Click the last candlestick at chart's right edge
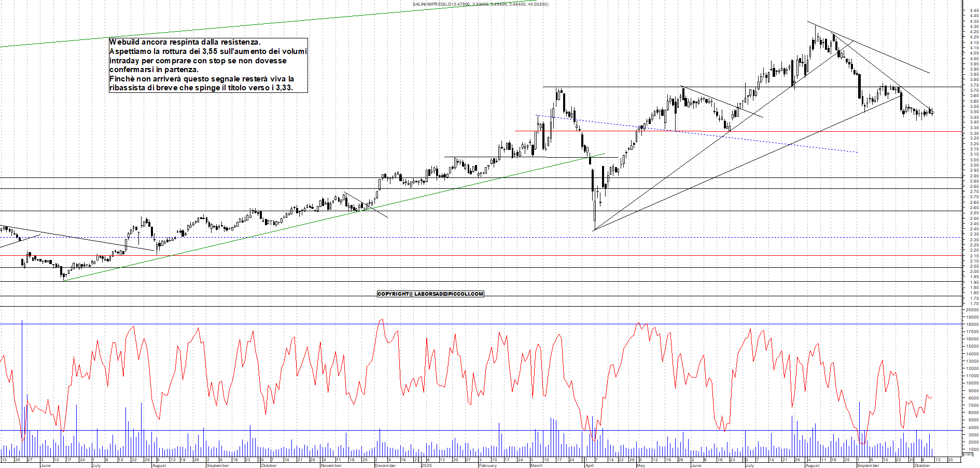980x468 pixels. tap(933, 112)
